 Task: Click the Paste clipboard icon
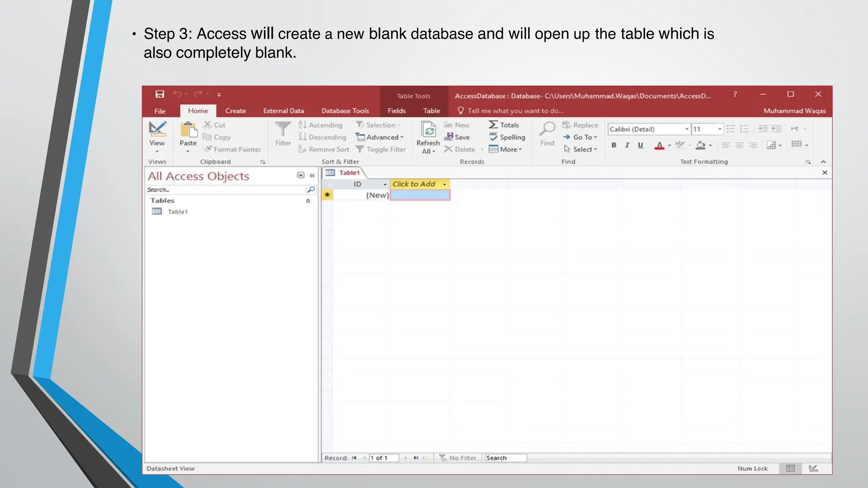click(188, 130)
